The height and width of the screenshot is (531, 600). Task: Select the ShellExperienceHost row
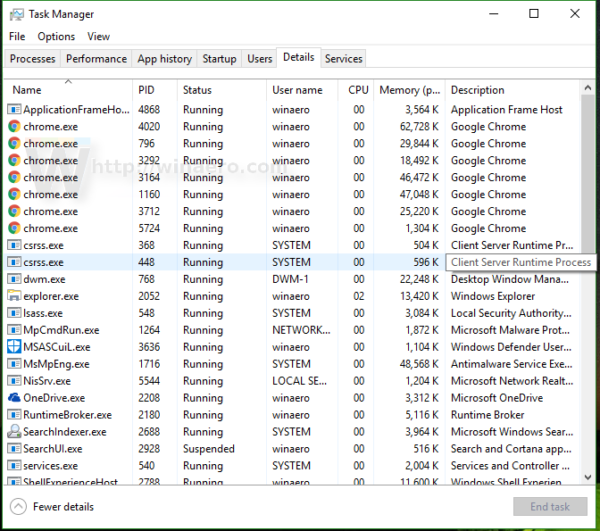tap(292, 481)
